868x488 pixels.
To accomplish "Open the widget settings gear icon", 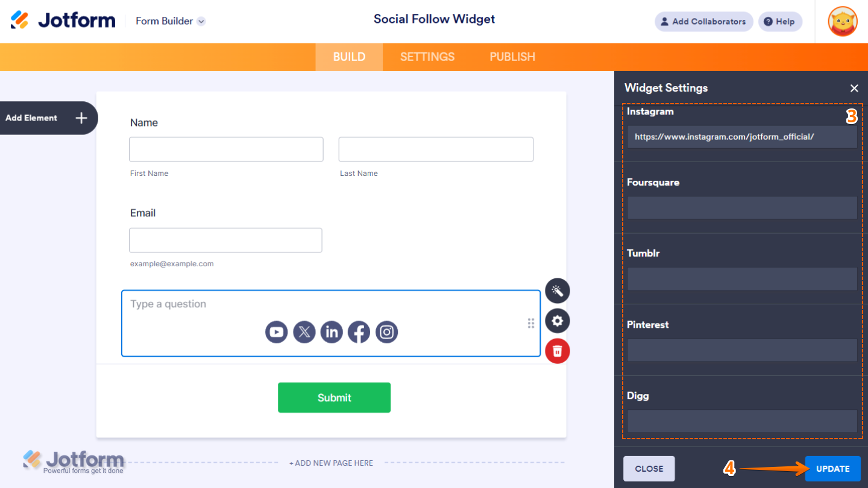I will [x=557, y=321].
